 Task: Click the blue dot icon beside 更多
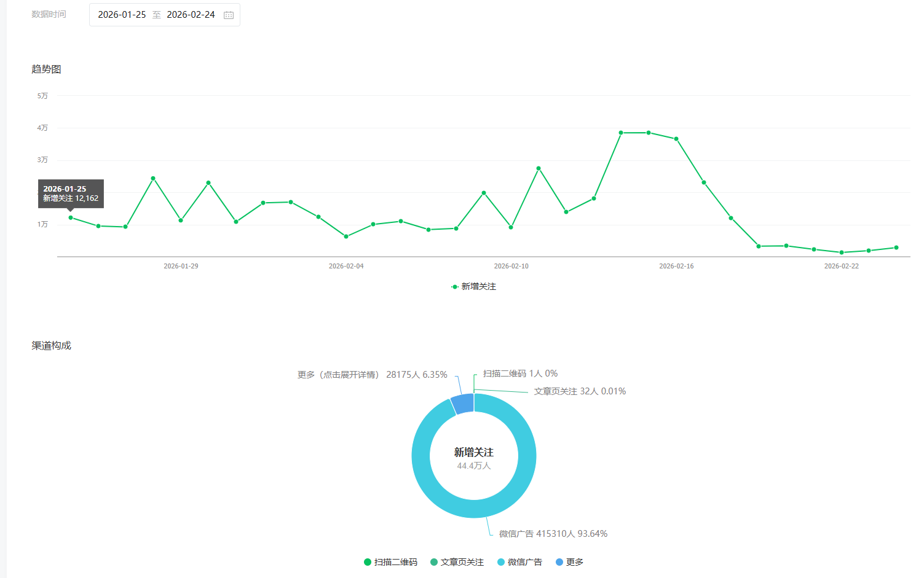pos(559,562)
